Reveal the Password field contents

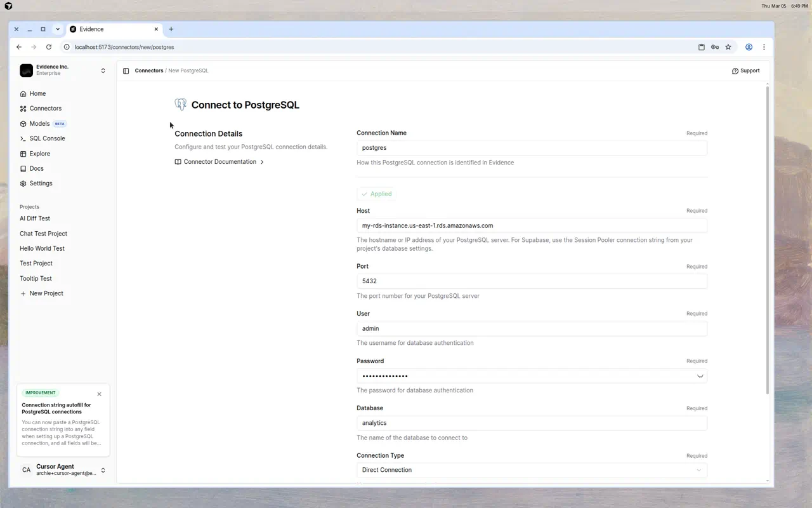(700, 375)
